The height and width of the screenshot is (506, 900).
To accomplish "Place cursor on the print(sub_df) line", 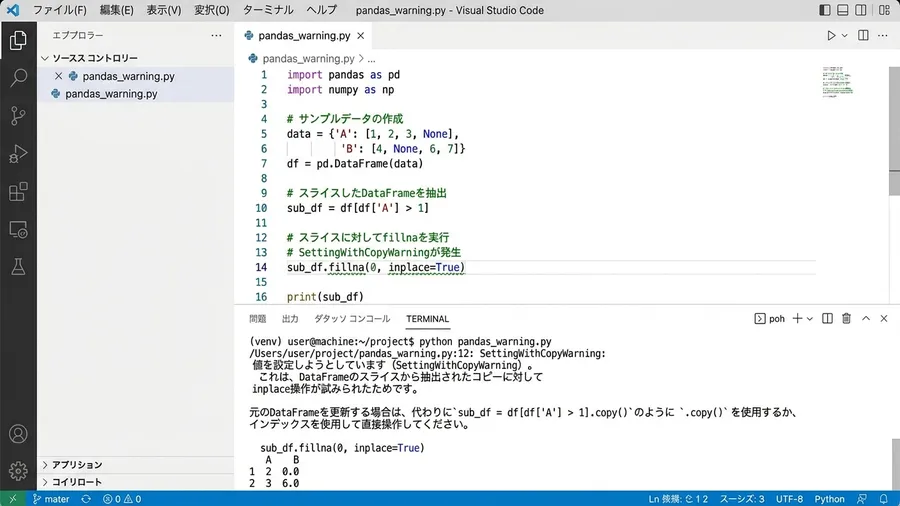I will (325, 297).
